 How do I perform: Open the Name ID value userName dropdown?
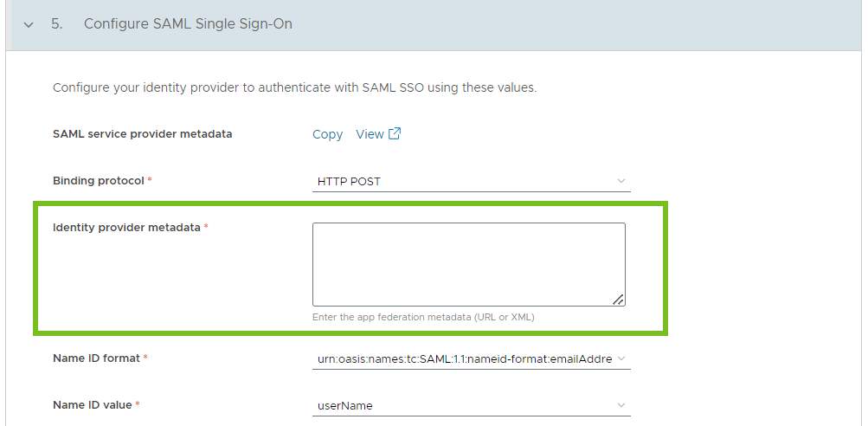pyautogui.click(x=471, y=405)
